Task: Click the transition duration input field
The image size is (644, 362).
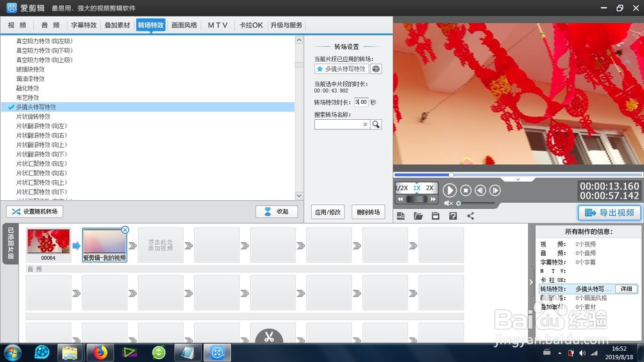Action: tap(361, 102)
